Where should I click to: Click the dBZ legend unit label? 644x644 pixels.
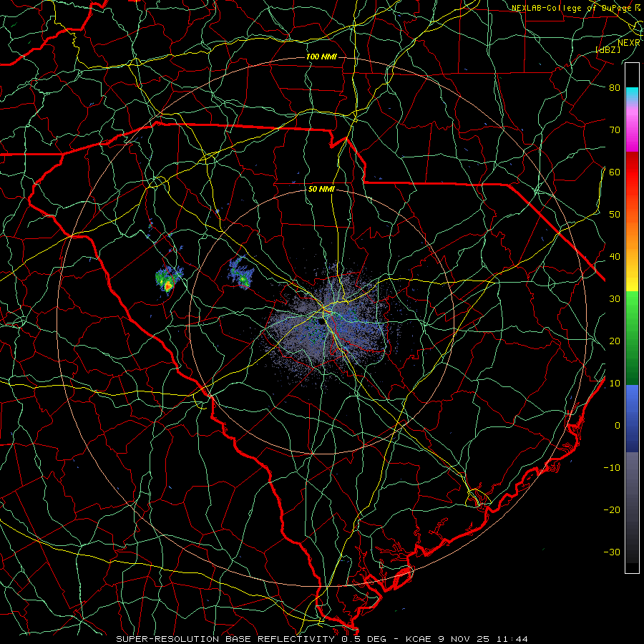click(x=609, y=50)
